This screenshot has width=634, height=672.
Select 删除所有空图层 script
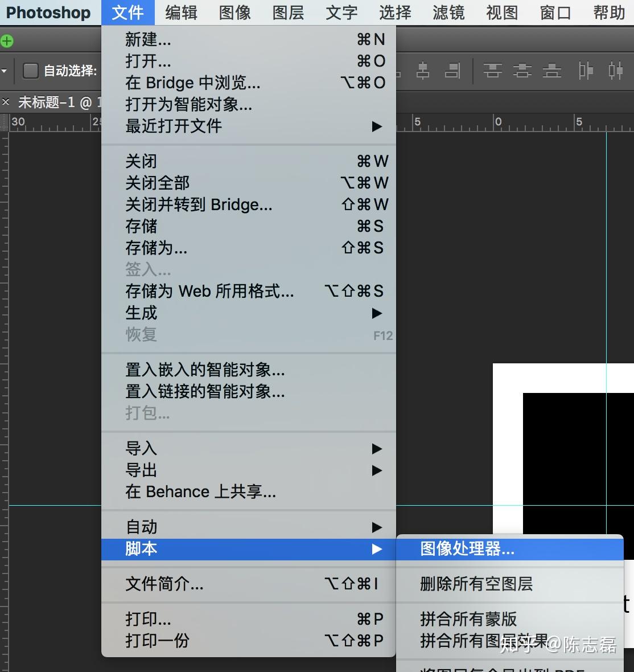click(510, 584)
